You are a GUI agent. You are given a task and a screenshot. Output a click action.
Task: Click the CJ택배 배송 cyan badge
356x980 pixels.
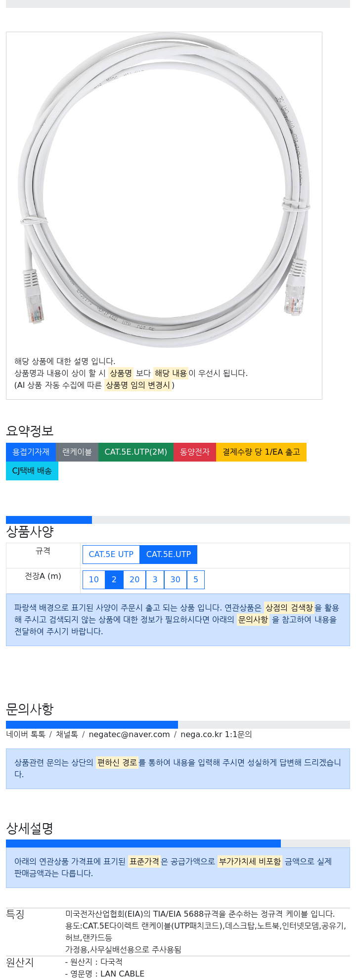[32, 471]
